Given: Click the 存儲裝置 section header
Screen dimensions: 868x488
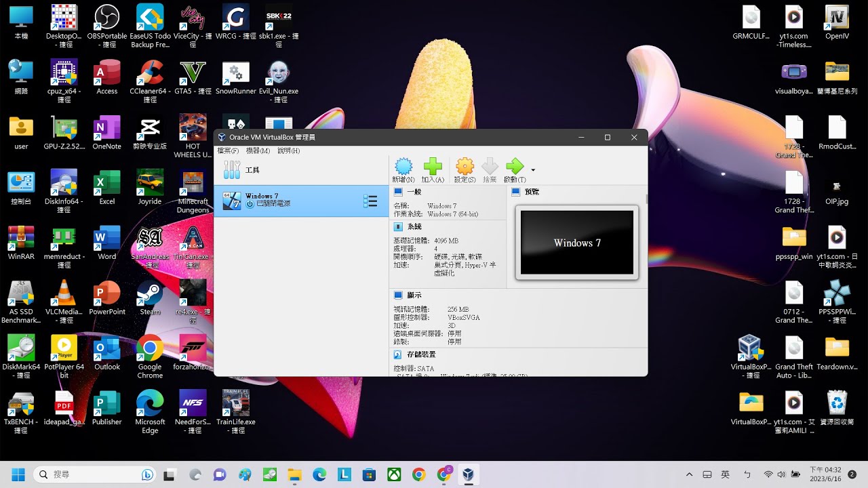Looking at the screenshot, I should point(420,354).
